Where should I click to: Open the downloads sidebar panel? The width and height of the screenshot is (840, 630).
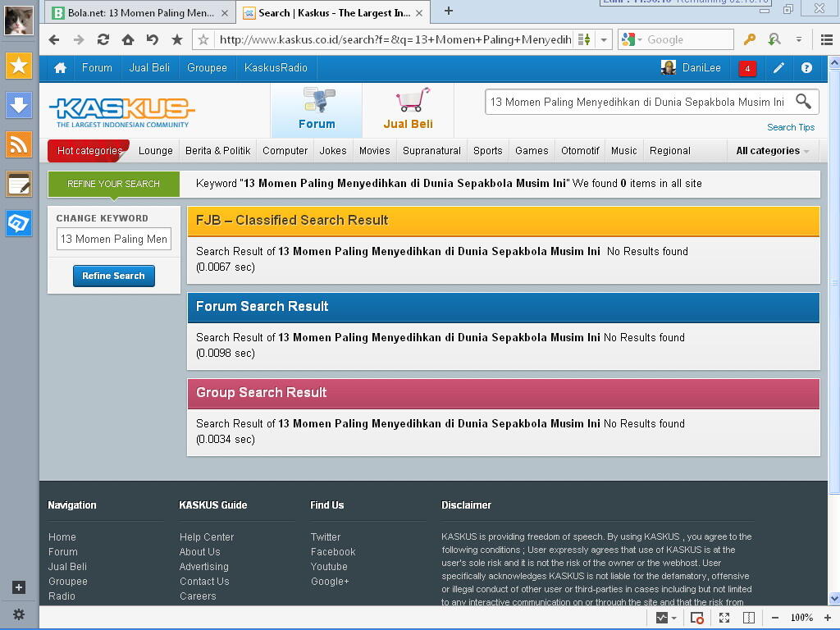(19, 105)
